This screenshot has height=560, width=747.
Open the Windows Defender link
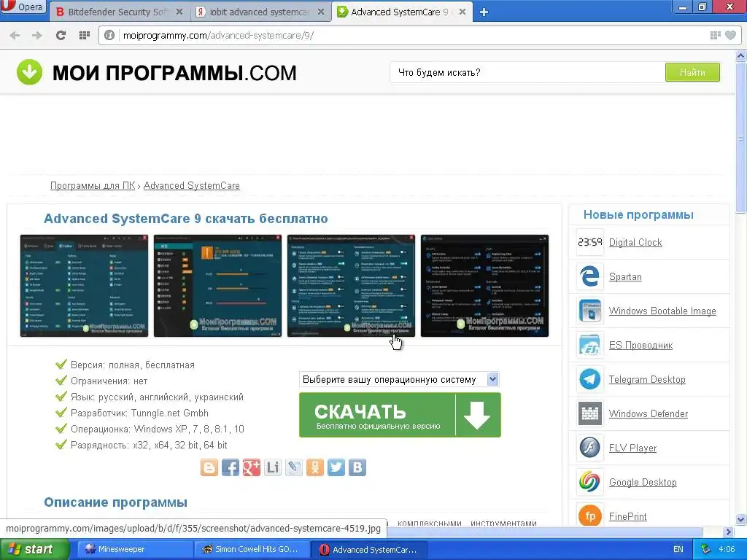pyautogui.click(x=649, y=414)
